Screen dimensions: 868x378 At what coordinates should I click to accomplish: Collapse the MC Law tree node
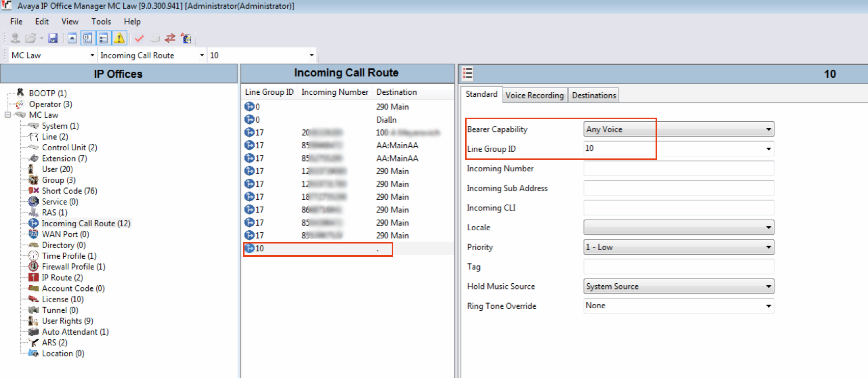[x=8, y=115]
